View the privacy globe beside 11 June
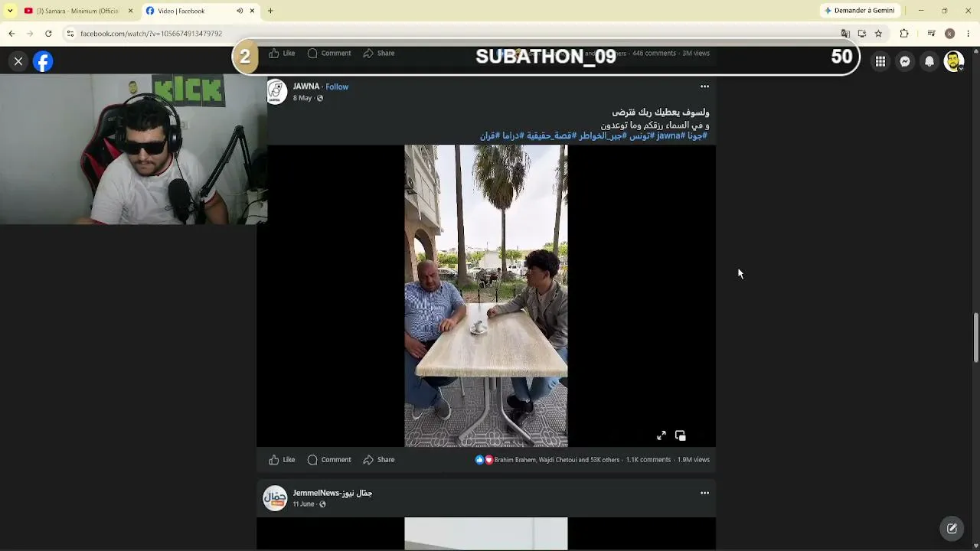This screenshot has width=980, height=551. [322, 504]
